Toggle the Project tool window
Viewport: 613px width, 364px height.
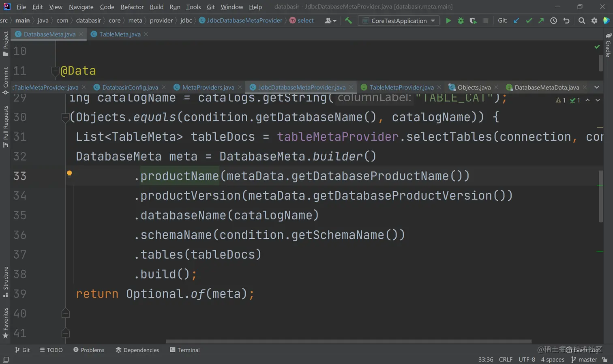click(5, 43)
